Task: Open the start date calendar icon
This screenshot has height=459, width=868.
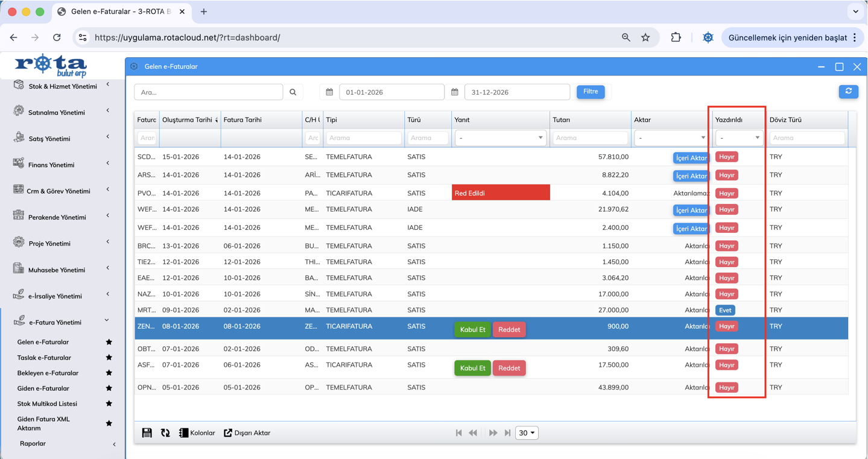Action: click(x=329, y=92)
